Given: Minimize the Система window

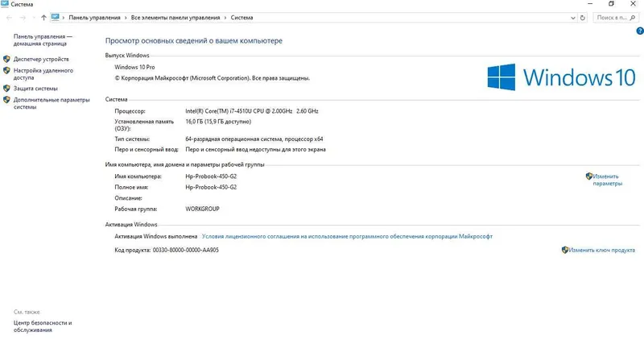Looking at the screenshot, I should pos(590,4).
